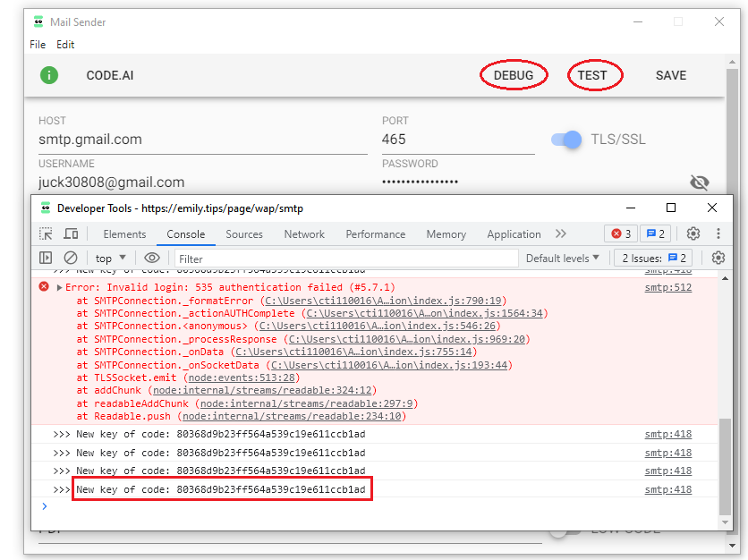Image resolution: width=748 pixels, height=560 pixels.
Task: Expand more DevTools tabs chevron
Action: point(560,233)
